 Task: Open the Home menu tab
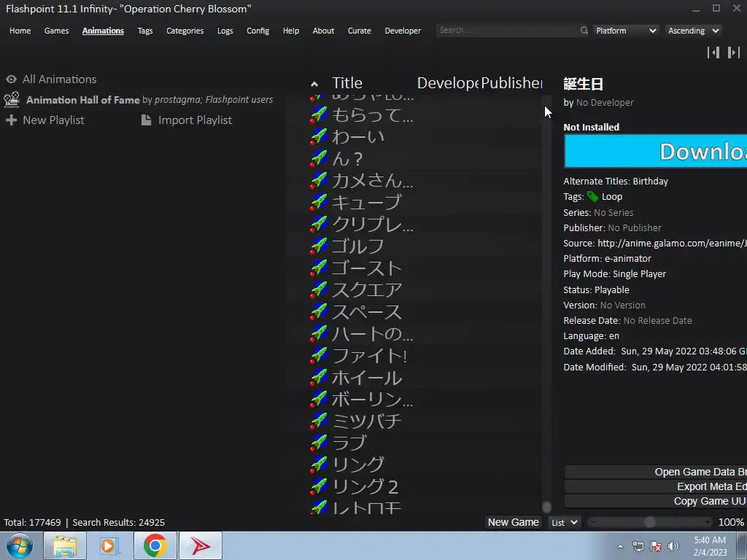[20, 31]
